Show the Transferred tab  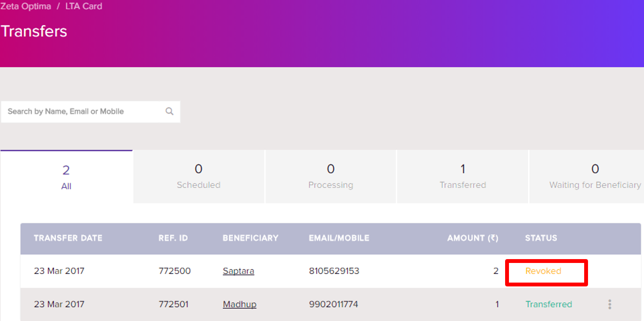click(x=463, y=176)
